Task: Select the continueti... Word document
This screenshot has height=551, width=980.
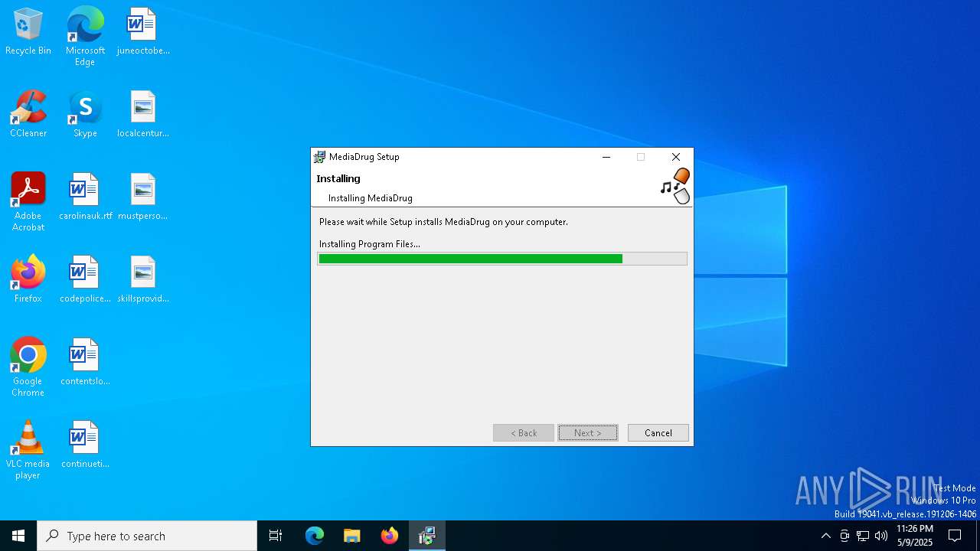Action: click(x=85, y=445)
